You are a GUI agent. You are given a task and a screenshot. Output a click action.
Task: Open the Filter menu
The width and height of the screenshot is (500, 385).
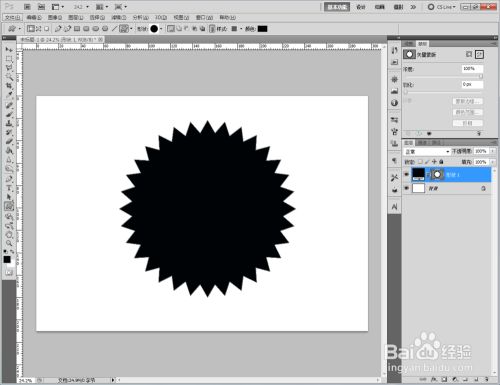(x=119, y=17)
